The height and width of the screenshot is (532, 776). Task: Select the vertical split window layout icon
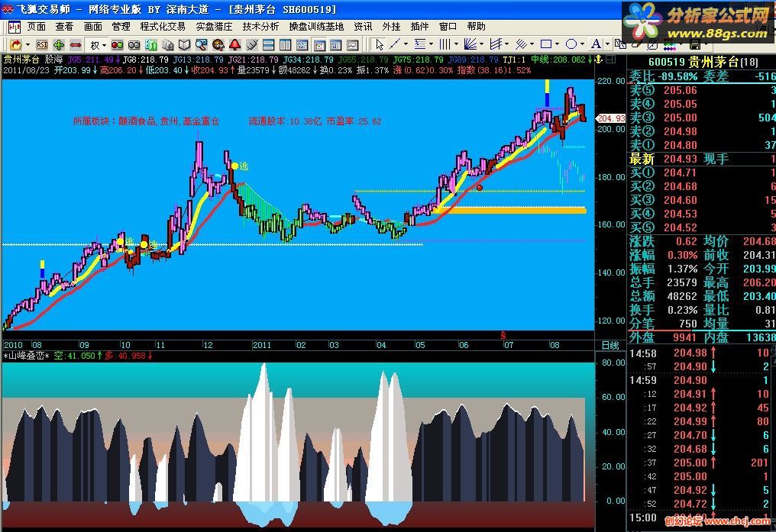pos(285,45)
